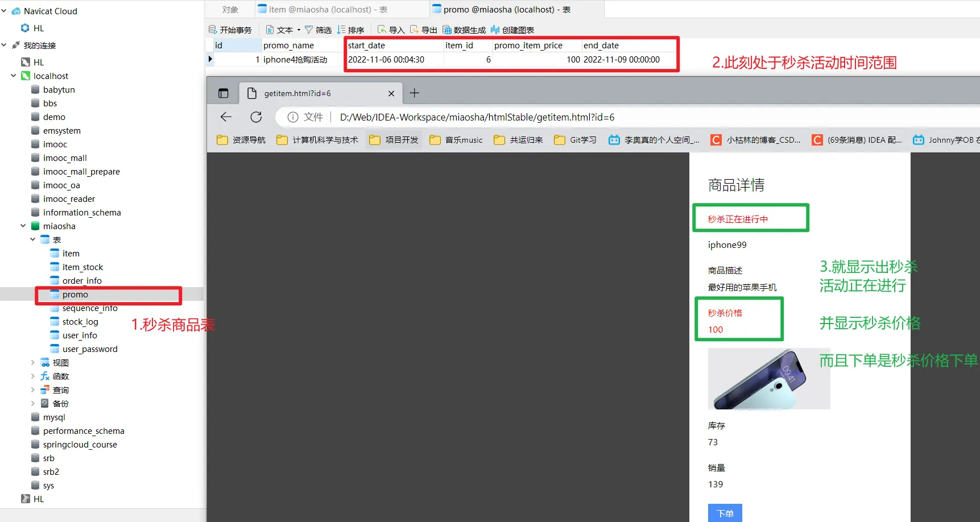This screenshot has width=980, height=522.
Task: Click the Sort (排序) toolbar icon
Action: 341,30
